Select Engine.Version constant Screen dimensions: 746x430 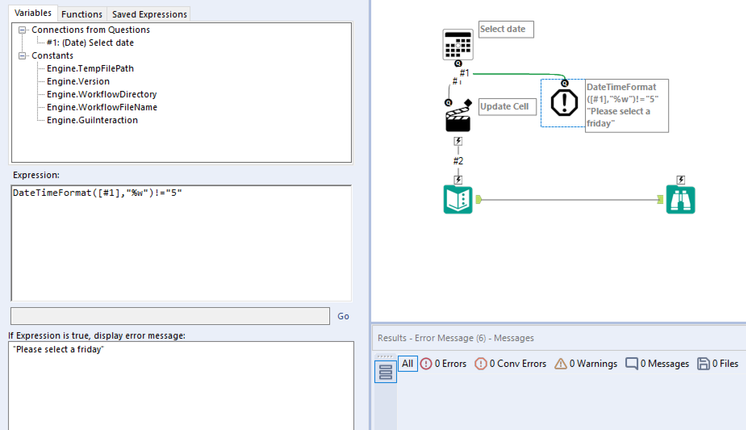pyautogui.click(x=78, y=81)
